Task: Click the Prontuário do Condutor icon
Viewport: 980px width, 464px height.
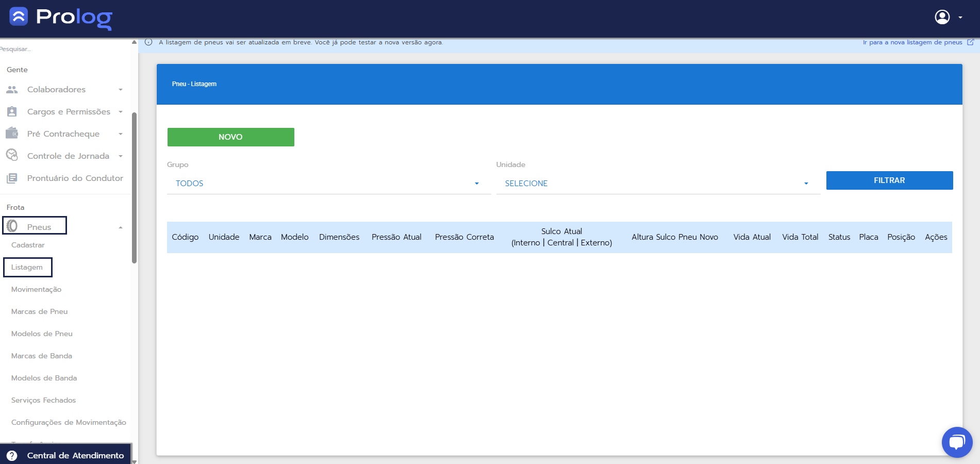Action: pyautogui.click(x=12, y=178)
